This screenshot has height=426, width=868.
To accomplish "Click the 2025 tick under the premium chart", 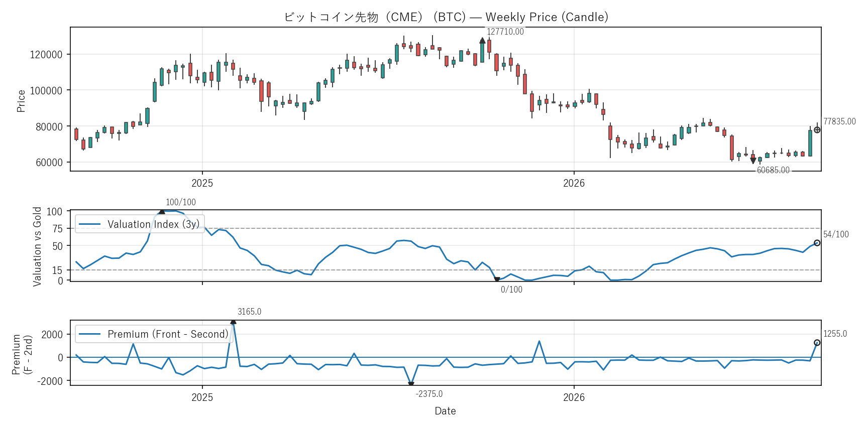I will [202, 397].
